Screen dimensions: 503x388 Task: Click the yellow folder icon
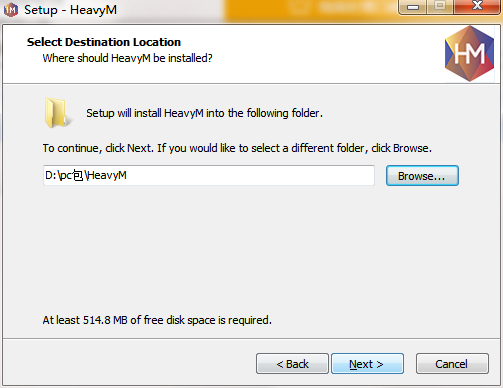click(57, 113)
